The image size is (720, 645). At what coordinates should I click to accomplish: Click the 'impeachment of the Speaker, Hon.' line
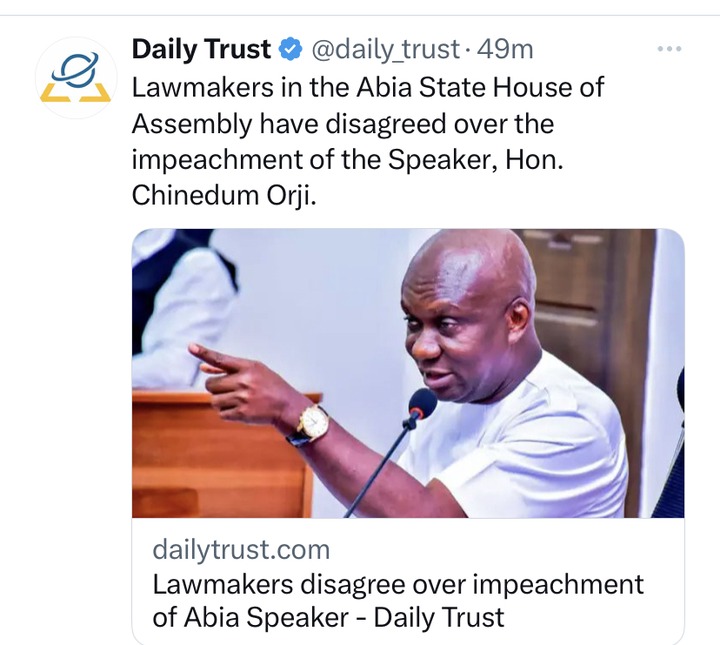pos(347,160)
